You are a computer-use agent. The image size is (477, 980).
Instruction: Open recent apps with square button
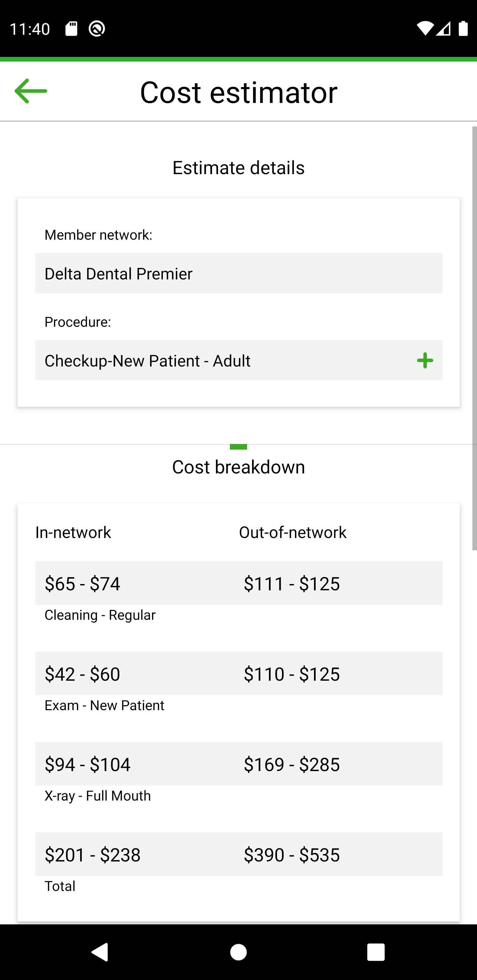tap(375, 952)
